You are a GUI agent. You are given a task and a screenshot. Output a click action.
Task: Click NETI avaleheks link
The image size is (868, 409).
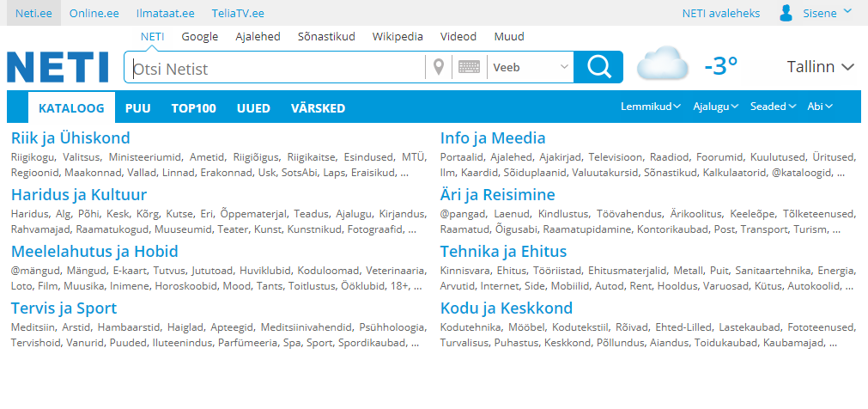point(720,13)
